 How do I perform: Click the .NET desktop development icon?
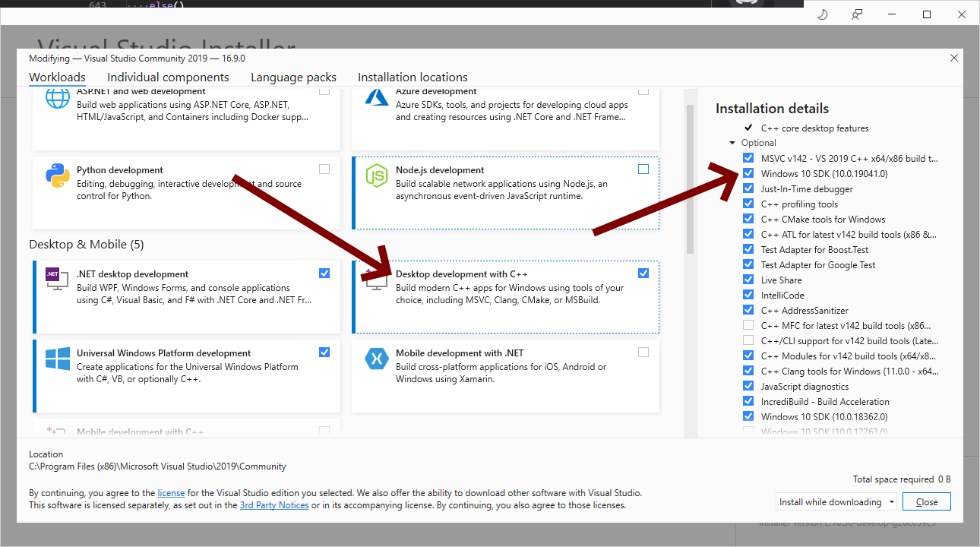tap(58, 280)
